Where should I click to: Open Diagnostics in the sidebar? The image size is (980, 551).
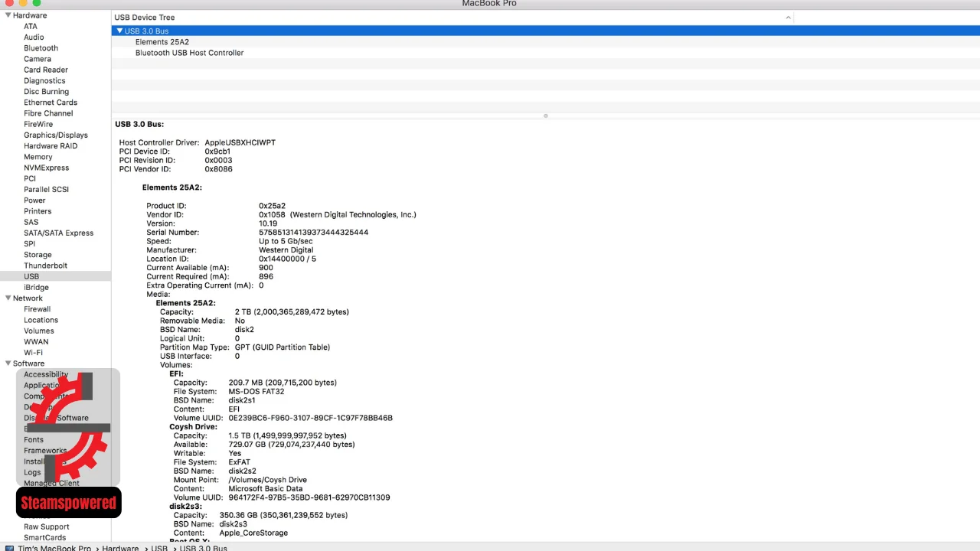coord(44,80)
